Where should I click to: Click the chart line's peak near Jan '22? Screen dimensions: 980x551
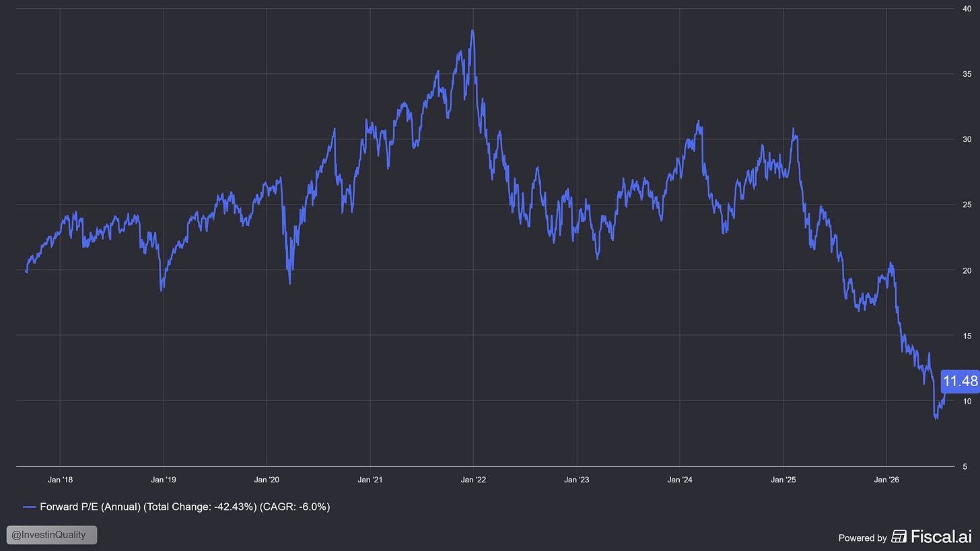point(473,30)
